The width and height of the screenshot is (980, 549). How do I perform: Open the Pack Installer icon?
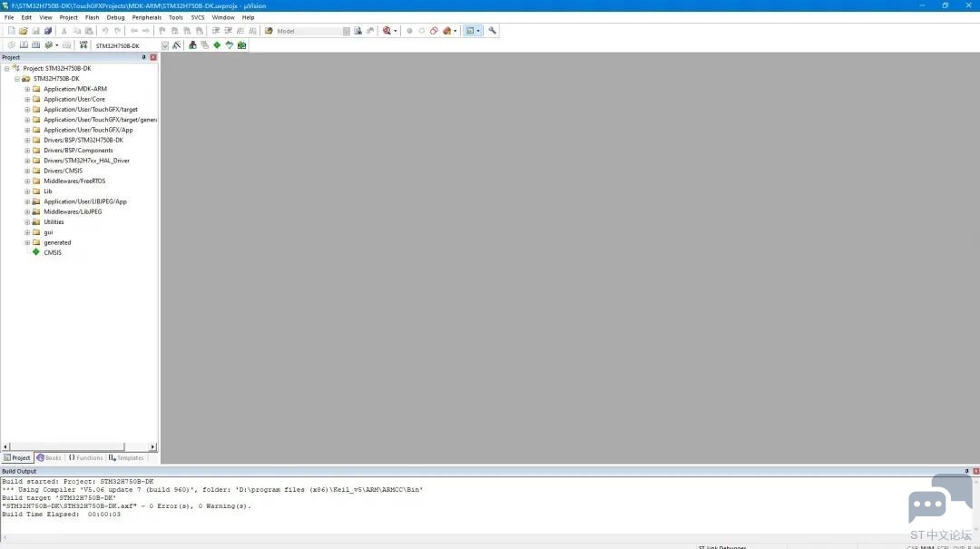pos(242,45)
